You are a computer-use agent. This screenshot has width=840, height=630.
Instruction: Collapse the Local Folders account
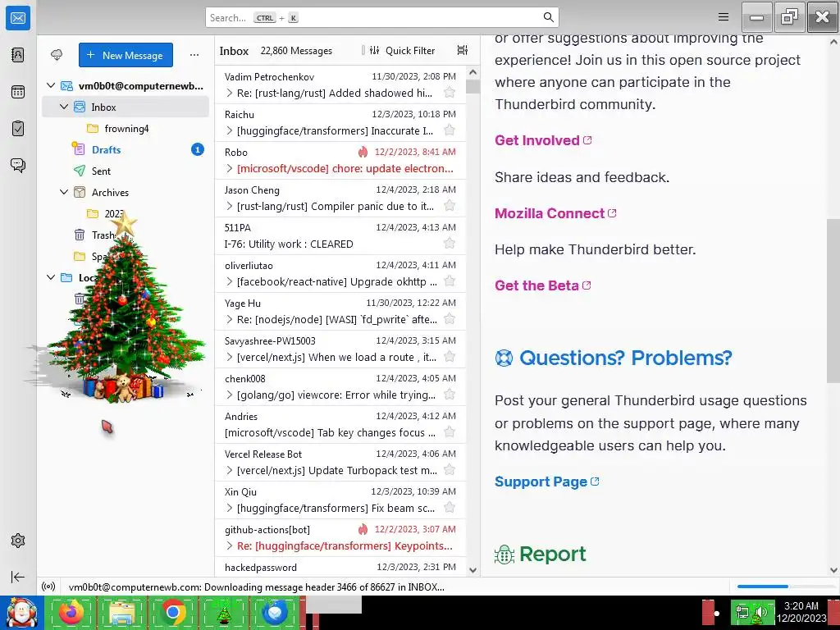[x=51, y=277]
